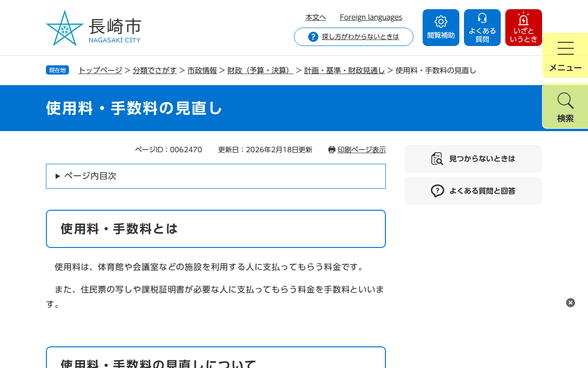
Task: Go to 計画・基準・財政見通し breadcrumb
Action: pyautogui.click(x=345, y=70)
